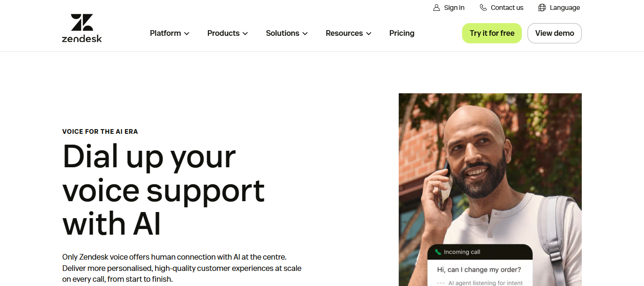
Task: Click the Try it for free button
Action: pos(492,33)
